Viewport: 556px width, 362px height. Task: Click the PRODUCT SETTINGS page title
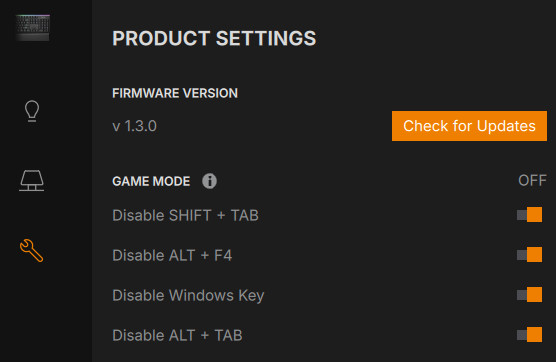tap(214, 38)
